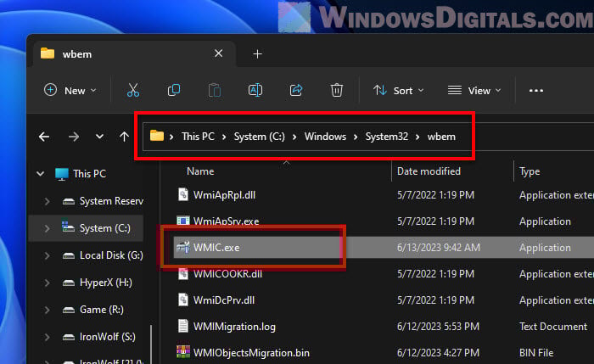
Task: Click BIN File type cell
Action: tap(536, 353)
